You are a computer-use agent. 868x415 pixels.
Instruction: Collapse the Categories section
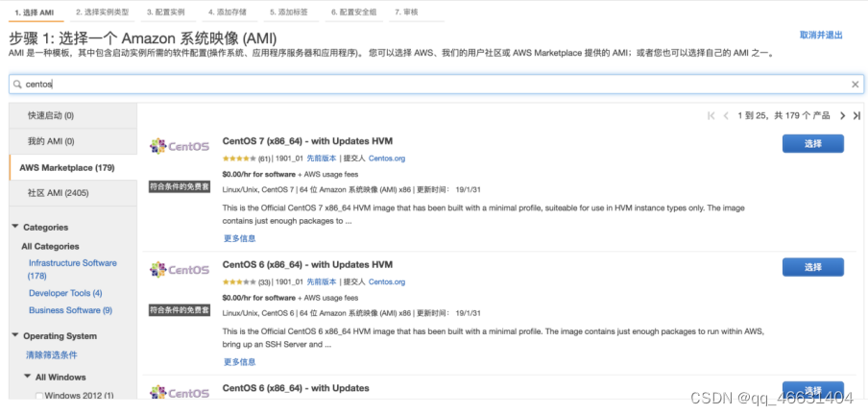pos(15,227)
